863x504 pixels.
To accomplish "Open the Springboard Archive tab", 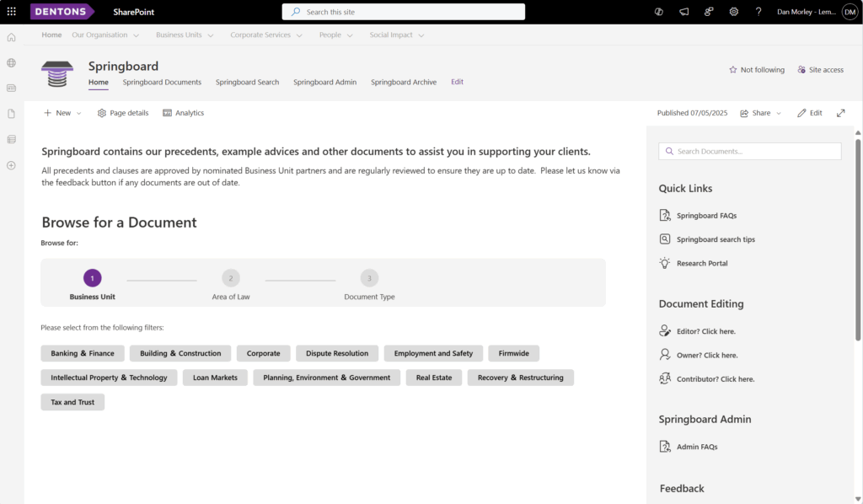I will coord(404,82).
